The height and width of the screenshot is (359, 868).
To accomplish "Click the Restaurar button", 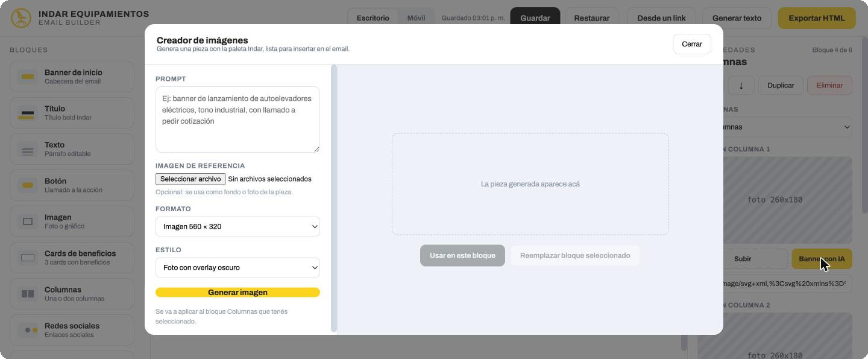I will pyautogui.click(x=591, y=18).
